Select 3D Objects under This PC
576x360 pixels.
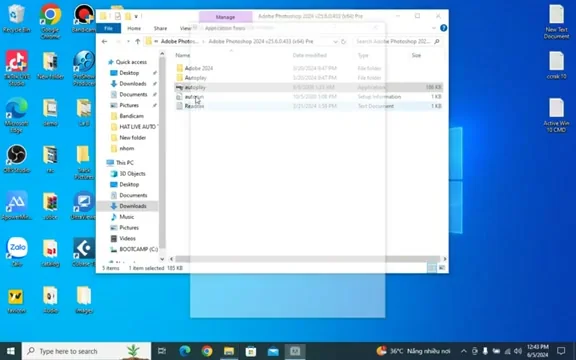132,174
